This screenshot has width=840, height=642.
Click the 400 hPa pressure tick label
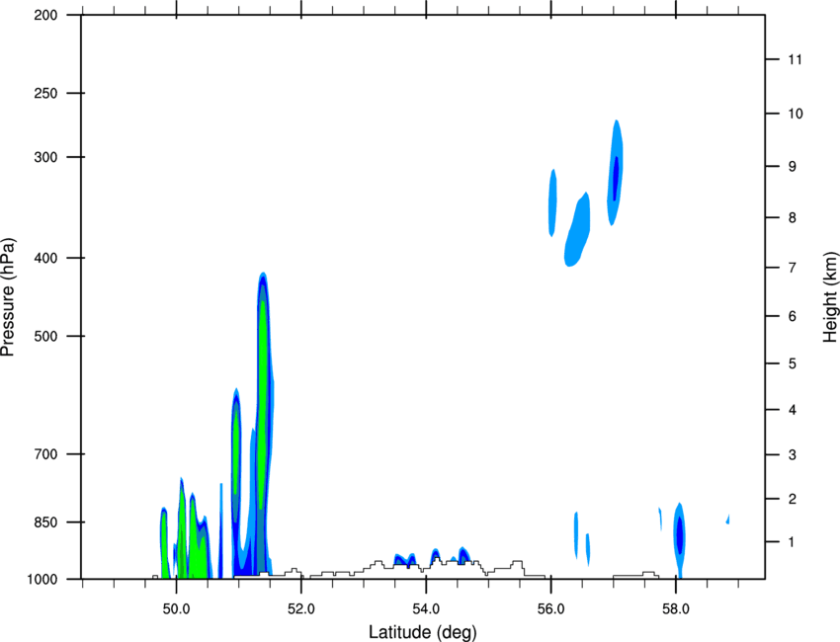click(x=45, y=258)
